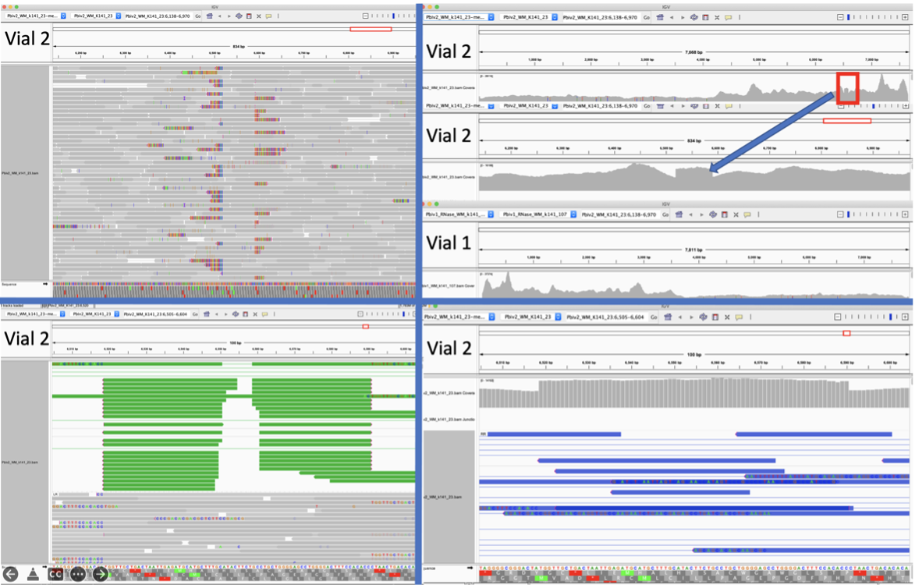Click fit-tracks X icon in green-reads window
This screenshot has width=915, height=588.
[255, 314]
